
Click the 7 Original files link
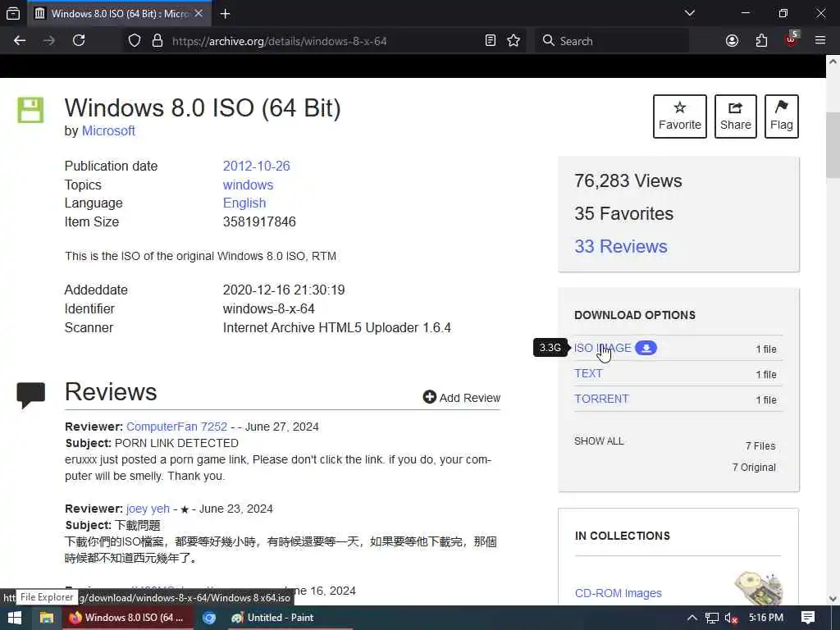coord(754,467)
